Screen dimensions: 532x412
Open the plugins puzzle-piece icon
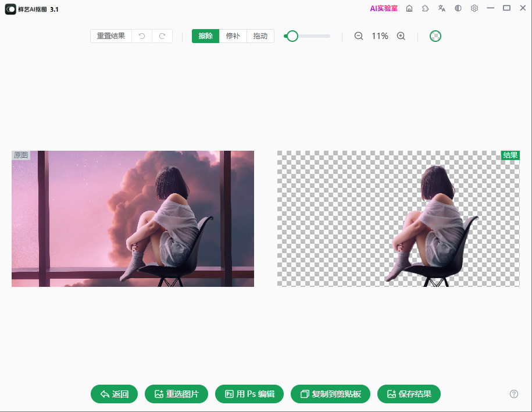click(425, 9)
